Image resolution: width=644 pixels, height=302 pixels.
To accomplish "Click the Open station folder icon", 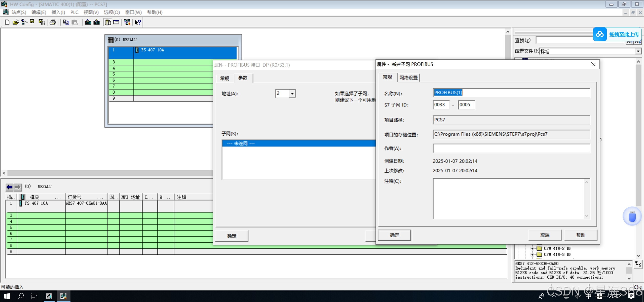I will tap(15, 22).
